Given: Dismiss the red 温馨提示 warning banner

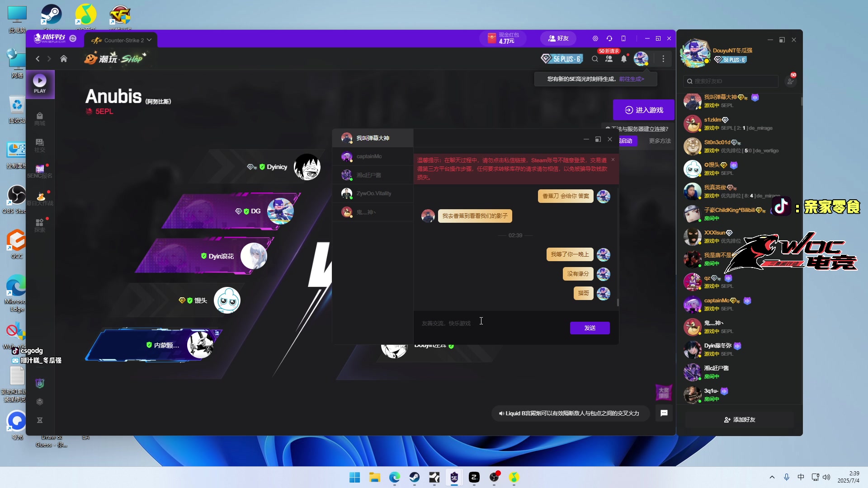Looking at the screenshot, I should 613,160.
